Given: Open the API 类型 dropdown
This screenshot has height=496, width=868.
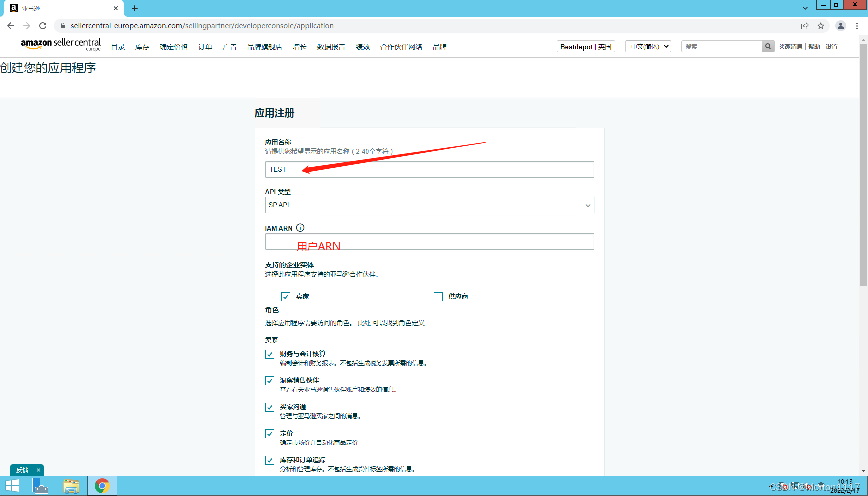Looking at the screenshot, I should pos(429,205).
